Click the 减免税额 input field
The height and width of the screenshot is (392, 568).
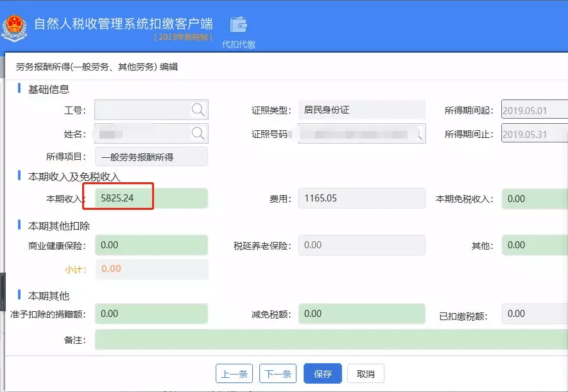click(361, 314)
